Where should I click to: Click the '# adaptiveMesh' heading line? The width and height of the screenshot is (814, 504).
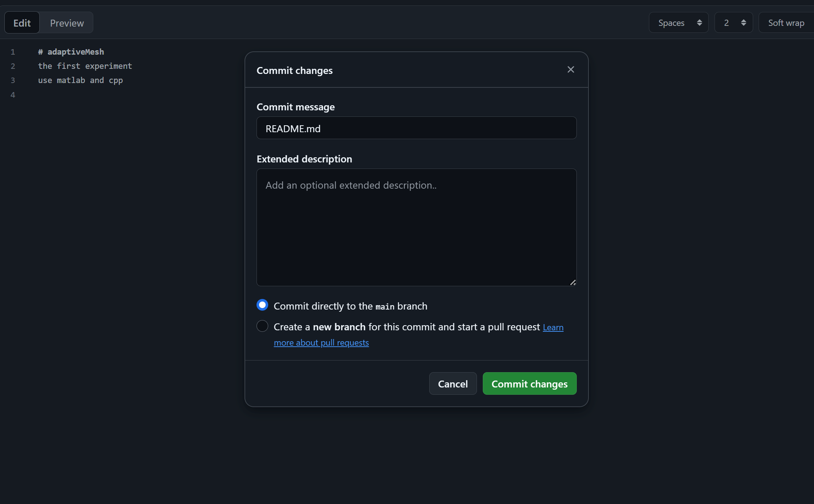point(71,52)
